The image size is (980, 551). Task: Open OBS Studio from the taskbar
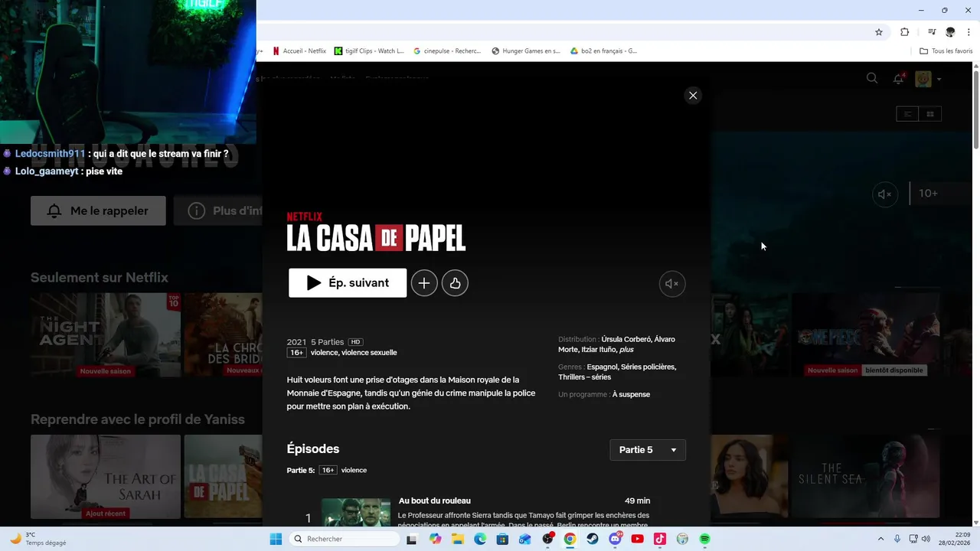tap(547, 539)
